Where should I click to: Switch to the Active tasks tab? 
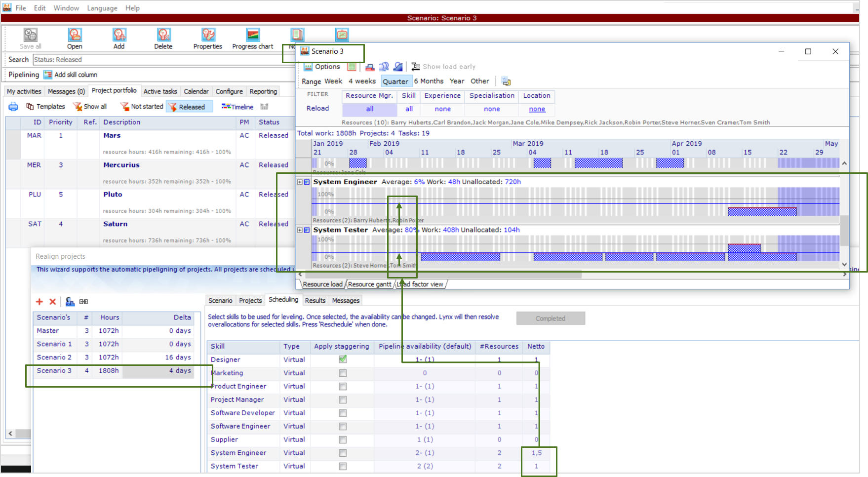(160, 91)
